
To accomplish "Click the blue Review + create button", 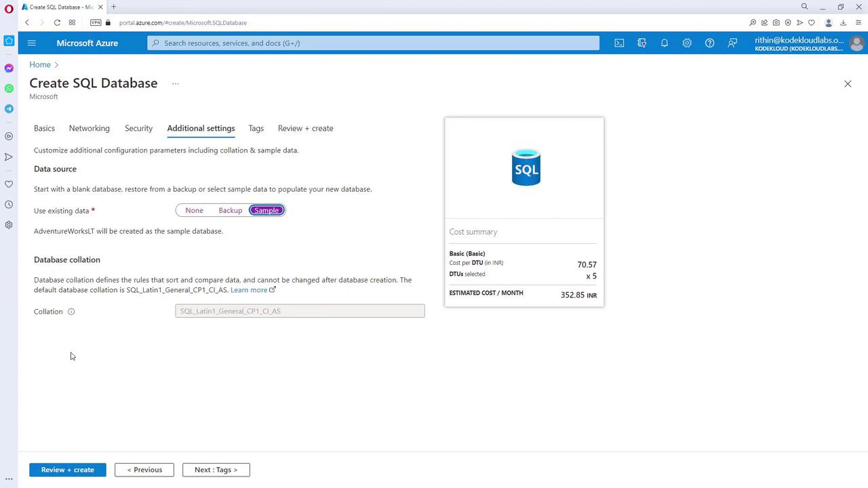I will (x=68, y=470).
